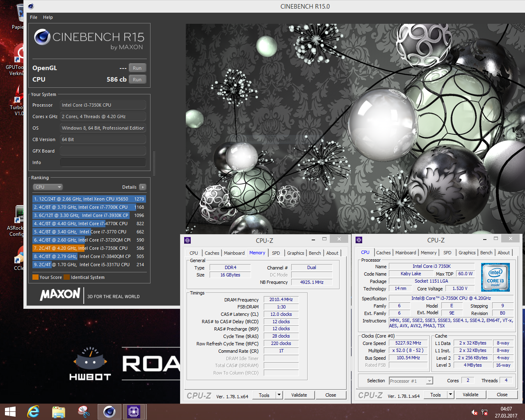Screen dimensions: 525x420
Task: Switch to Bench tab in right CPU-Z
Action: click(486, 253)
